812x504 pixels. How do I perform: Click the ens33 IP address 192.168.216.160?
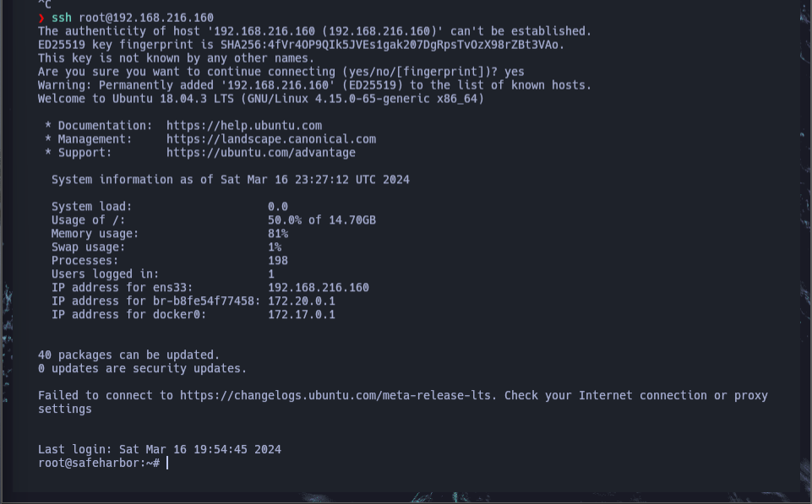point(319,288)
